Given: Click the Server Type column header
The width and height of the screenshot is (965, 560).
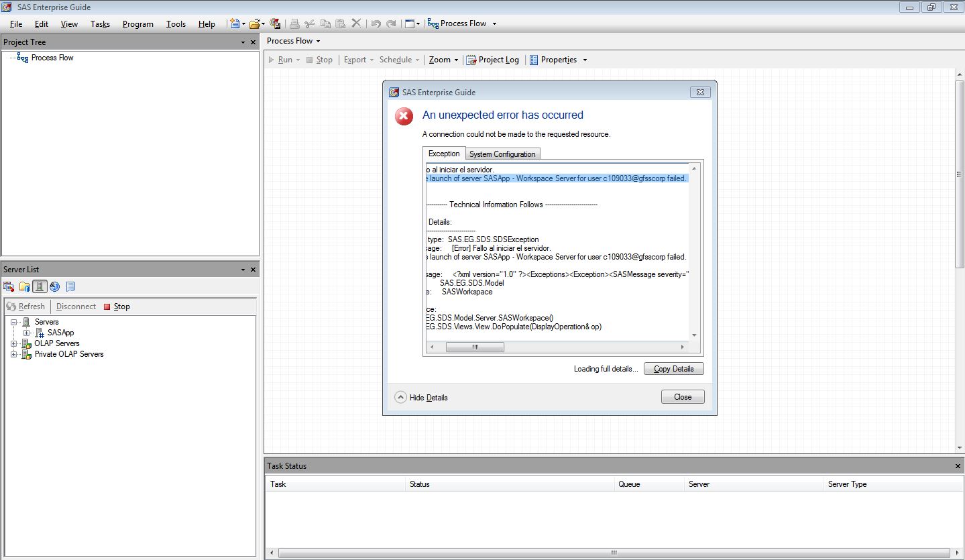Looking at the screenshot, I should pyautogui.click(x=893, y=484).
